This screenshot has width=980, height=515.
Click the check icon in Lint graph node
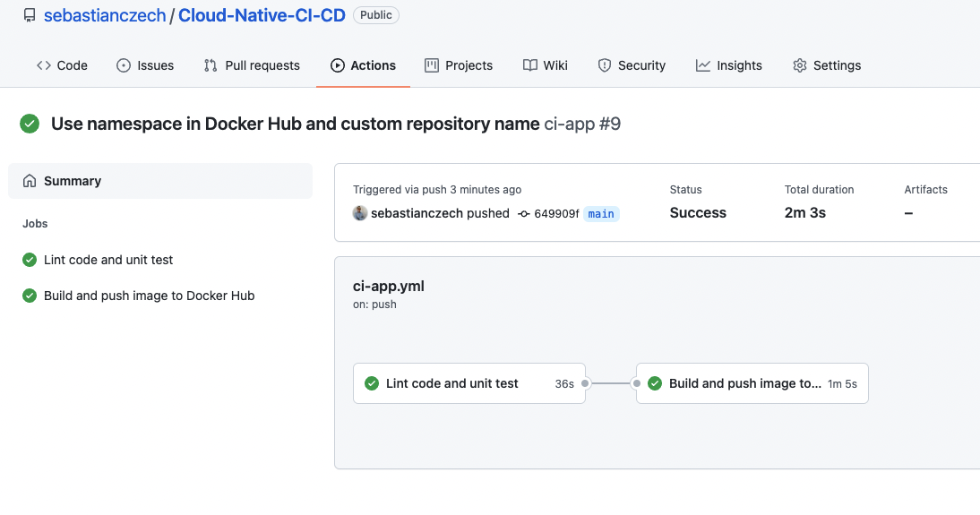(372, 383)
